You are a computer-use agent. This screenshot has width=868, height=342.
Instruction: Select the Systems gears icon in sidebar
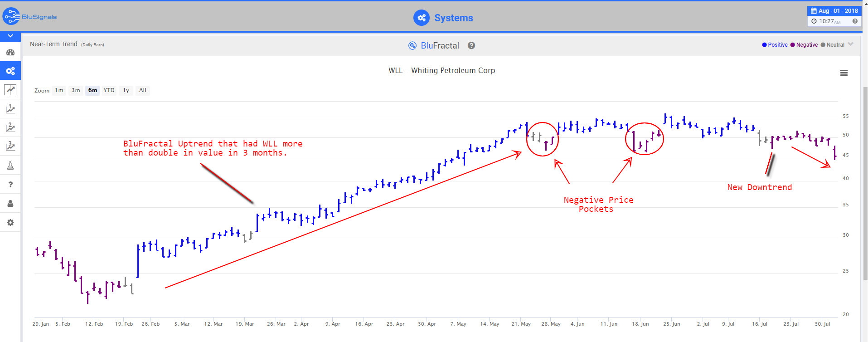(10, 71)
